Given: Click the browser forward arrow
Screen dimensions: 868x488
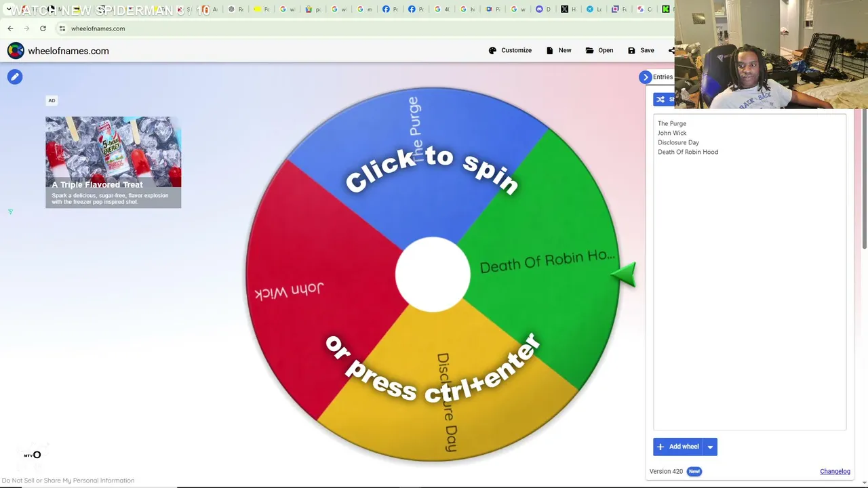Looking at the screenshot, I should (x=26, y=28).
